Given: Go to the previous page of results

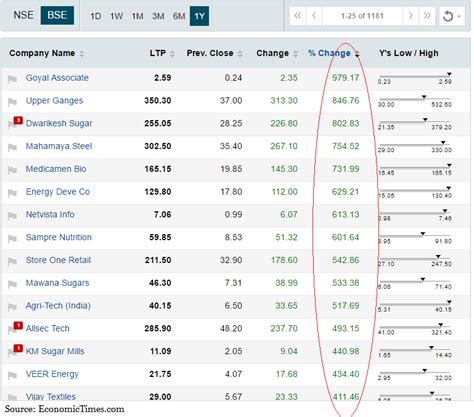Looking at the screenshot, I should pyautogui.click(x=314, y=16).
